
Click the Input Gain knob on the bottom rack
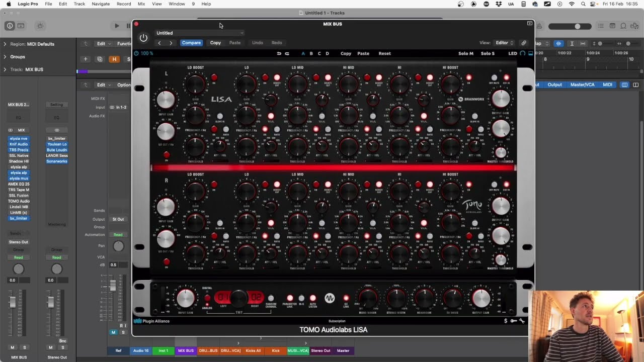tap(186, 298)
